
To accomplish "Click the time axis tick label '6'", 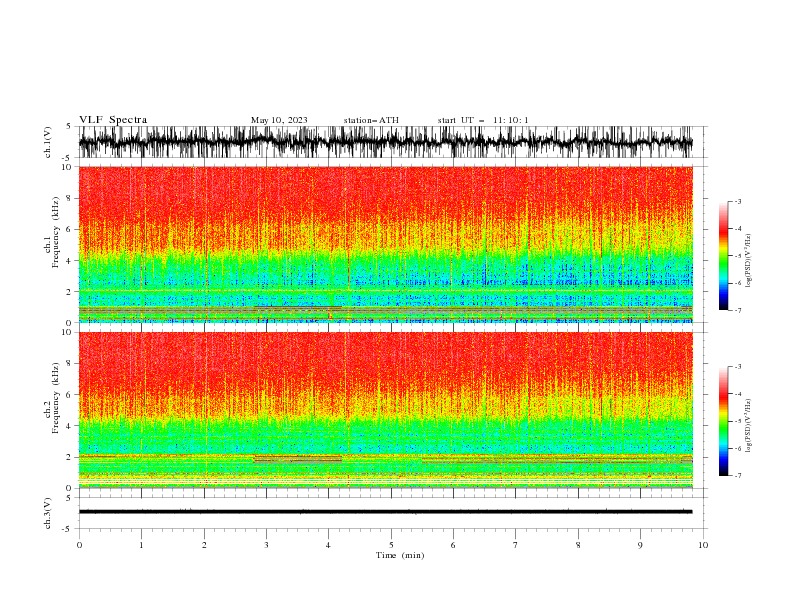I will (x=453, y=545).
